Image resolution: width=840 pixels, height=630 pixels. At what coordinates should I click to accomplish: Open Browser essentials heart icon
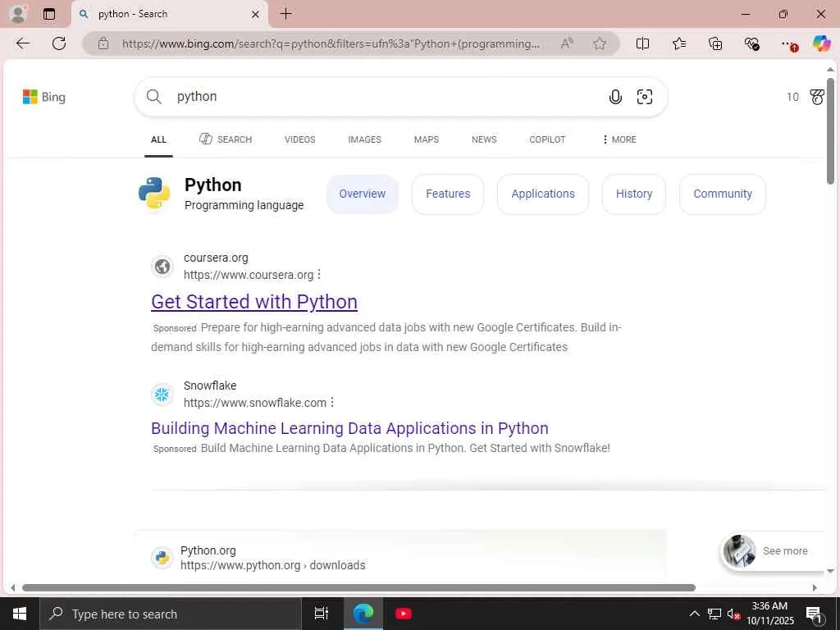pos(751,43)
